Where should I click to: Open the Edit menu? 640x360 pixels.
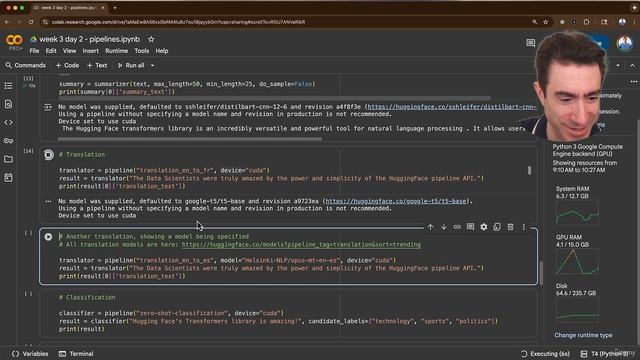pyautogui.click(x=51, y=51)
